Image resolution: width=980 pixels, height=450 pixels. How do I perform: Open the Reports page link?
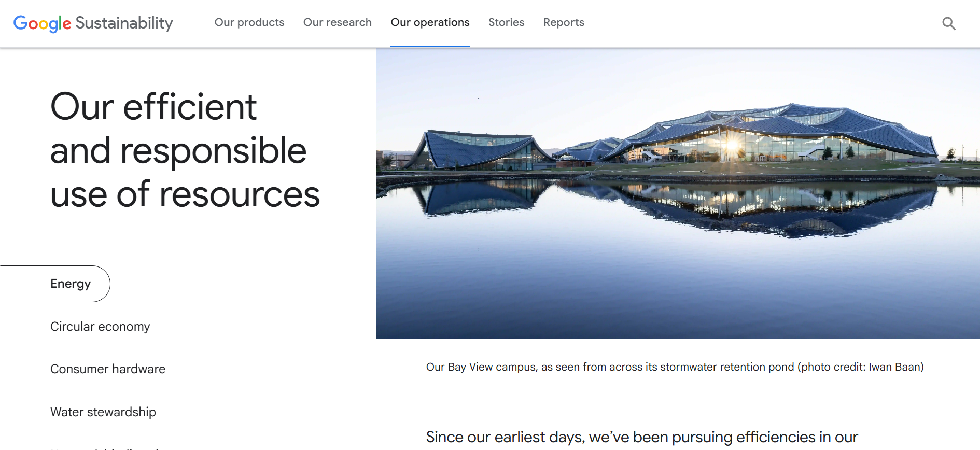tap(564, 22)
